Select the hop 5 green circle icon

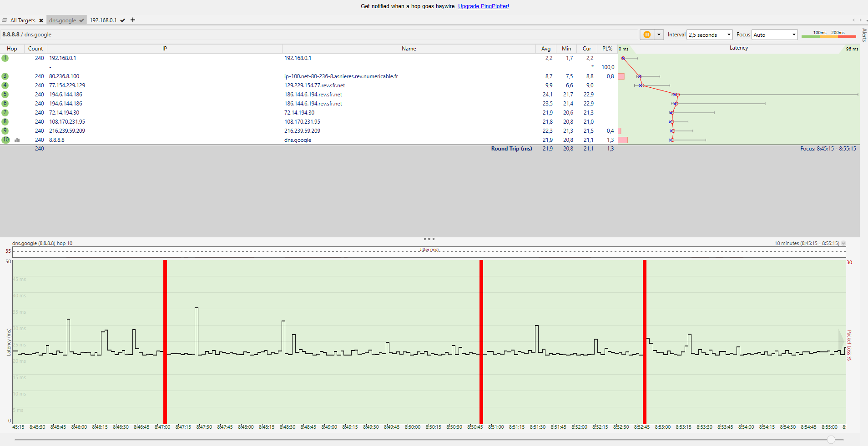(x=5, y=95)
